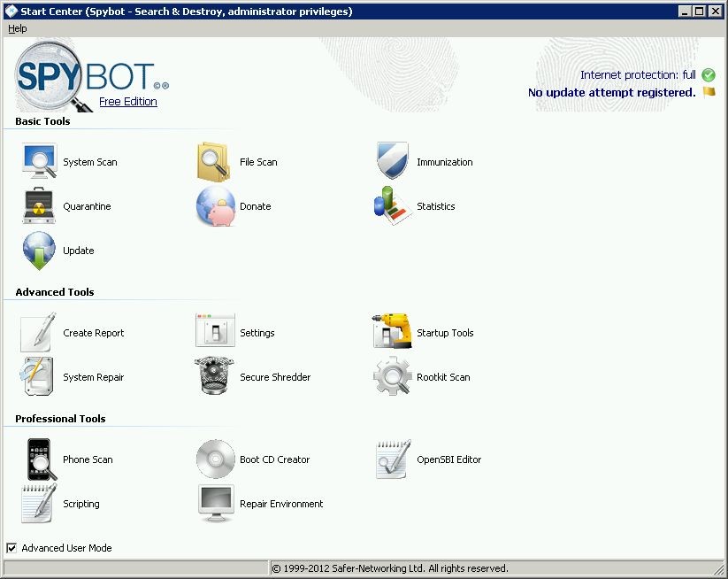
Task: Click the Update globe arrow icon
Action: tap(39, 251)
